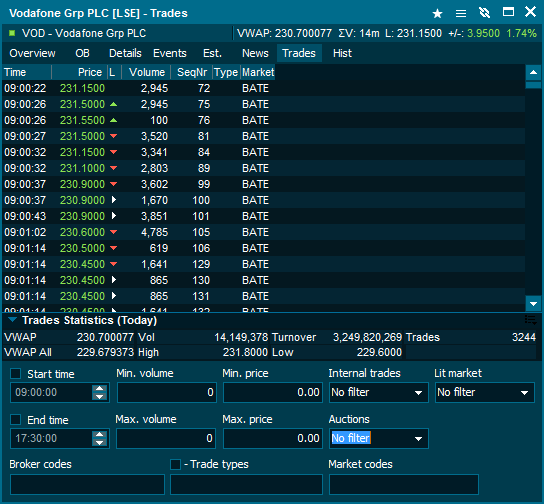Increase End time with up stepper
The image size is (544, 504).
tap(100, 434)
